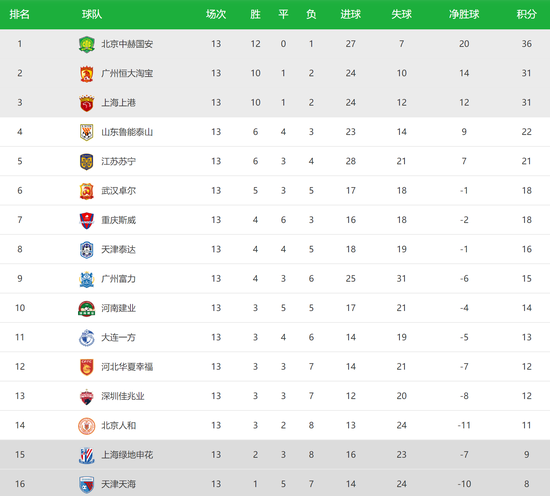Click the 武汉卓尔 team emblem
The image size is (550, 496).
[x=86, y=191]
